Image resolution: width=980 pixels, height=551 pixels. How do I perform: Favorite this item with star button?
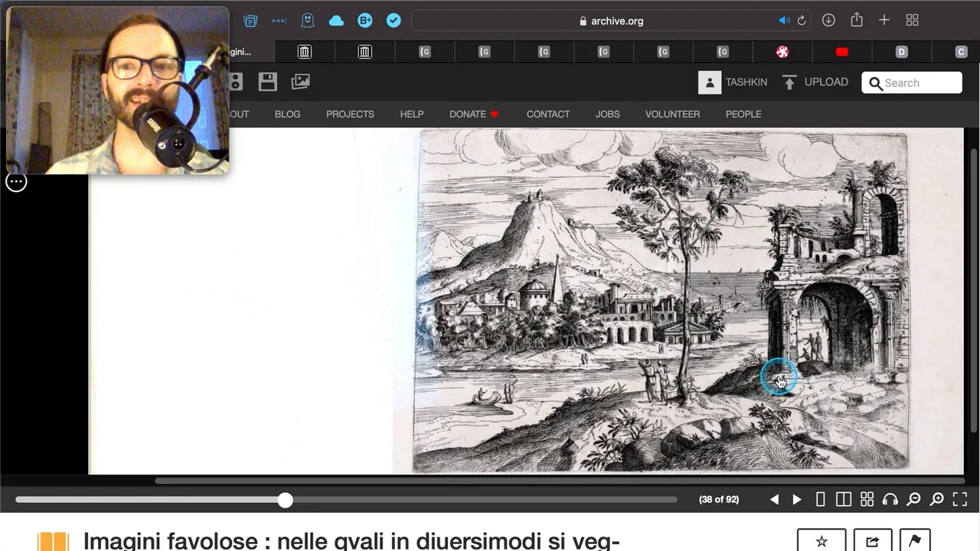tap(822, 540)
